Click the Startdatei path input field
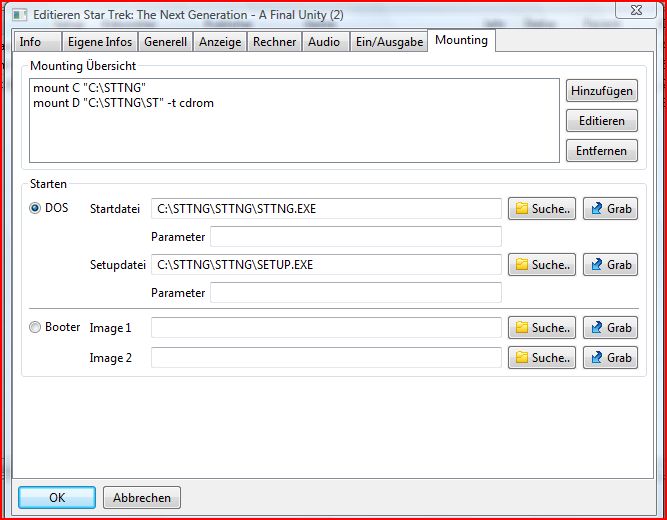Screen dimensions: 667x520 pyautogui.click(x=325, y=209)
